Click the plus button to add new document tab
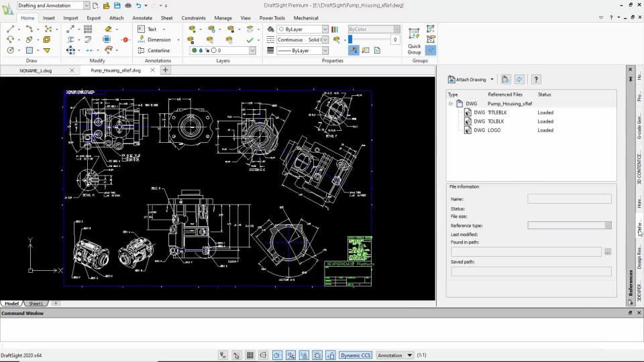Screen dimensions: 644x362 (166, 70)
